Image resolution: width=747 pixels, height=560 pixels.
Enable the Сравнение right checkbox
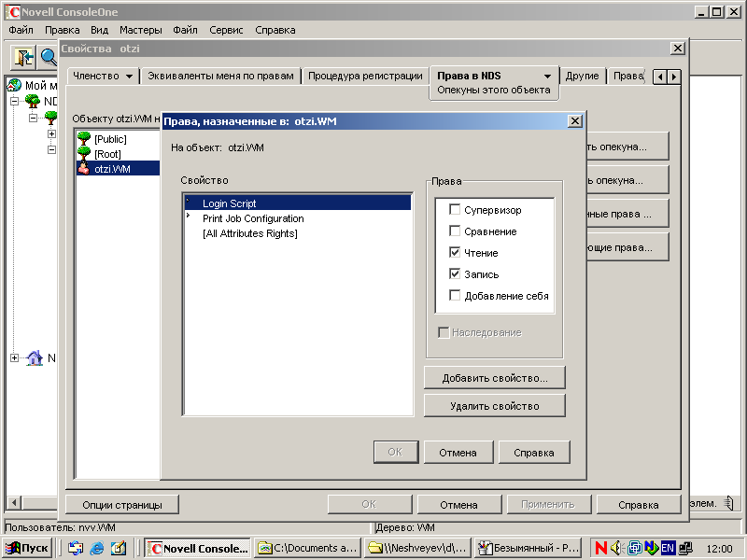click(x=455, y=231)
